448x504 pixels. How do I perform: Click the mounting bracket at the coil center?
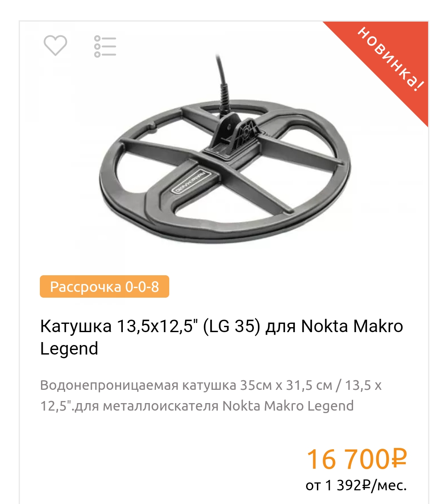click(x=234, y=137)
